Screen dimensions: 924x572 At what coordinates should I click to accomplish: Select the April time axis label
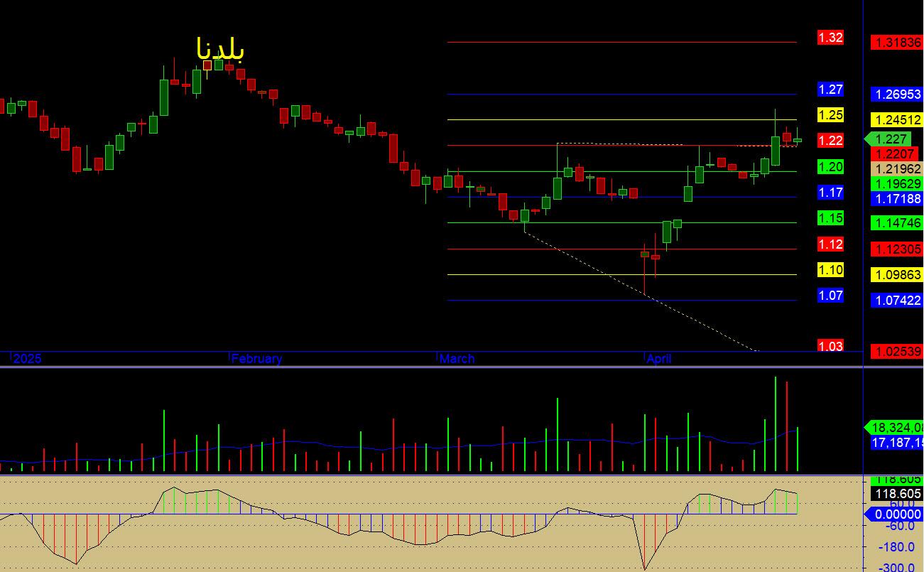click(659, 359)
